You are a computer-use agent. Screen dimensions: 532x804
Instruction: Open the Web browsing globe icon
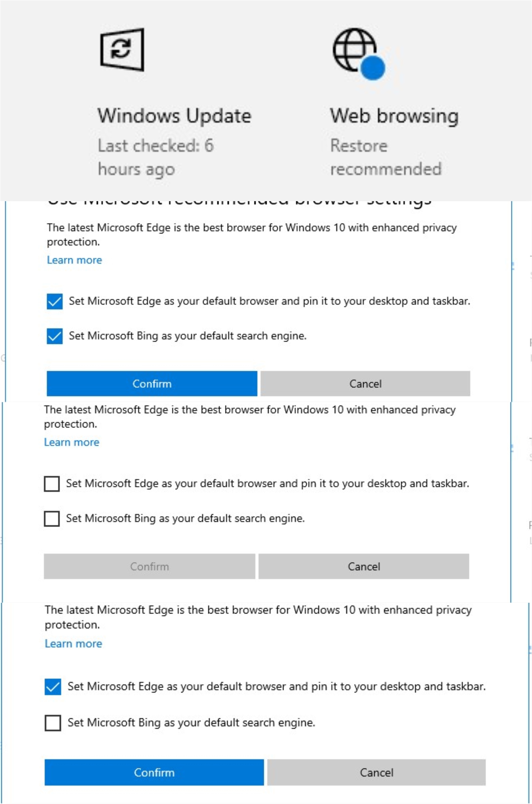point(359,53)
